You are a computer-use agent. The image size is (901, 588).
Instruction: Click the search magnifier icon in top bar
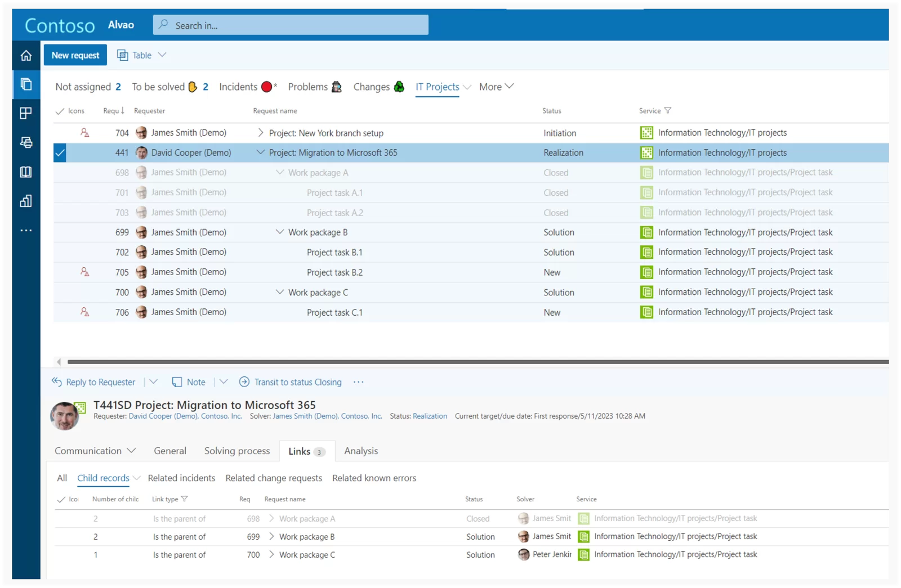163,25
